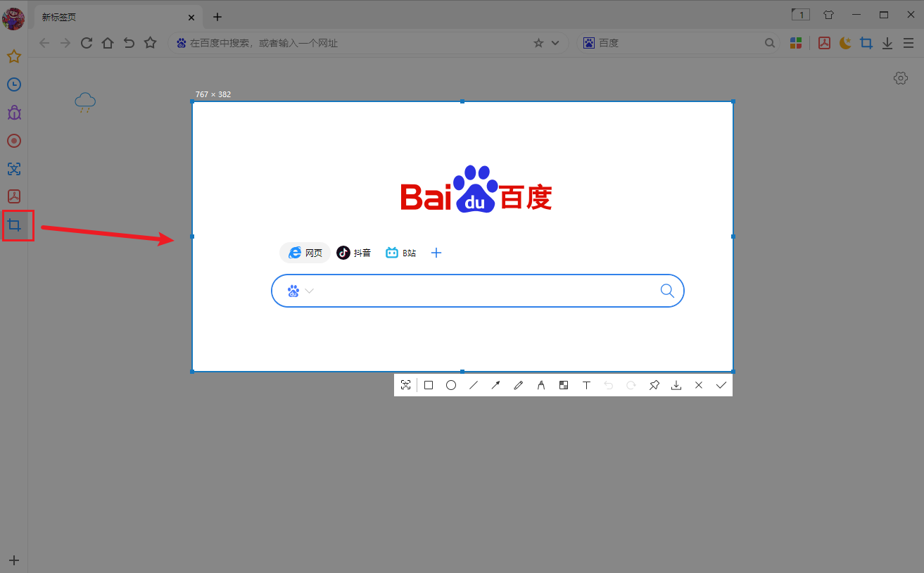Select the 网页 search tab
The width and height of the screenshot is (924, 573).
click(x=305, y=253)
